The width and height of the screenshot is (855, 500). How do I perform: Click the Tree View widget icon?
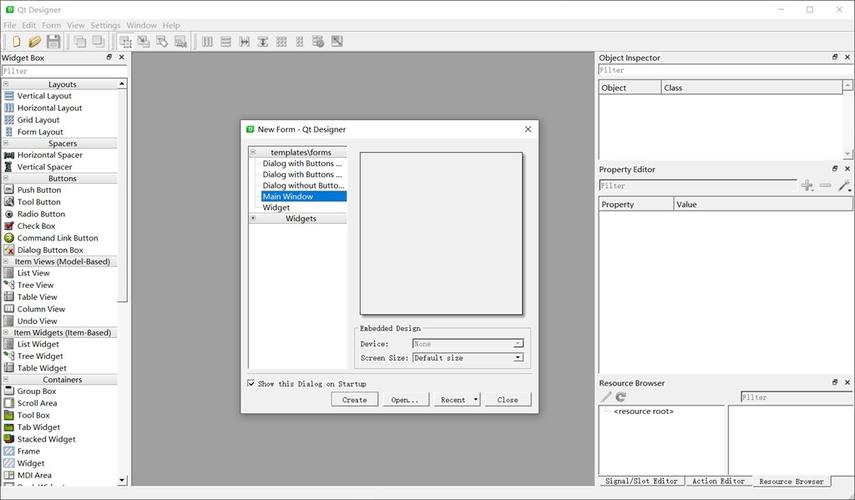click(9, 285)
